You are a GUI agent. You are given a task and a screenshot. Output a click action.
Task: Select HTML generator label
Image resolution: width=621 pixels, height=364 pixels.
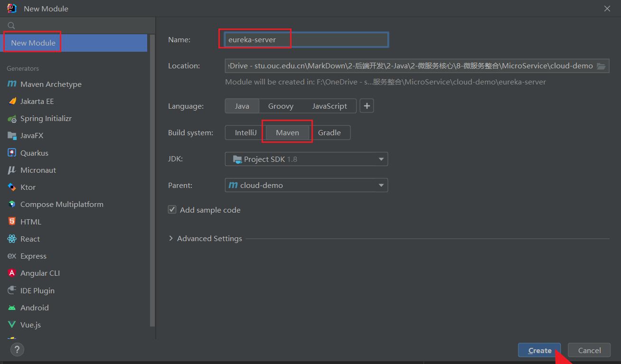[x=31, y=222]
